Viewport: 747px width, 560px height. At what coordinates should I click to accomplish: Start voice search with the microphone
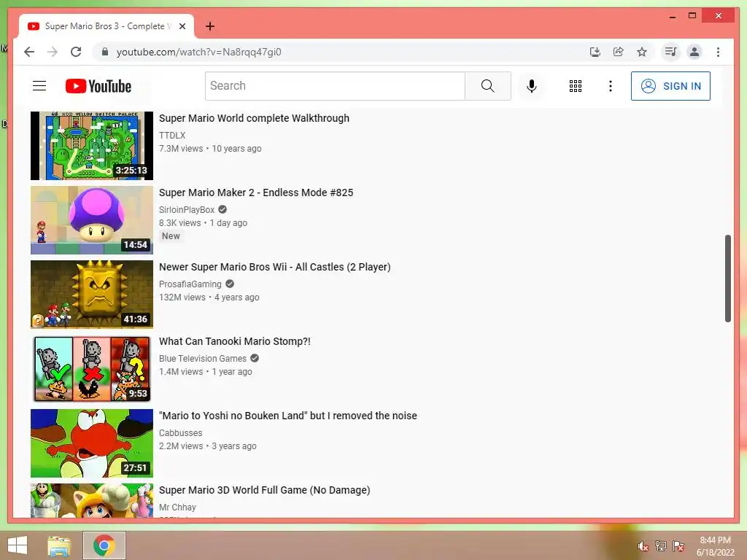532,86
